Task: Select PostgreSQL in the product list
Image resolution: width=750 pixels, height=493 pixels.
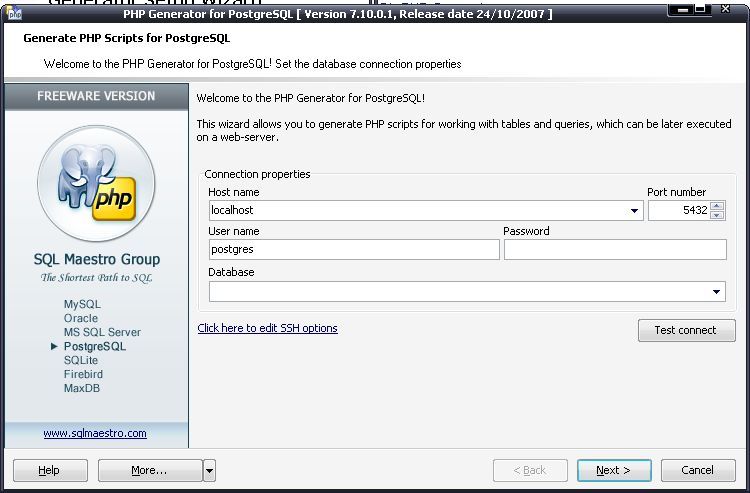Action: click(95, 346)
